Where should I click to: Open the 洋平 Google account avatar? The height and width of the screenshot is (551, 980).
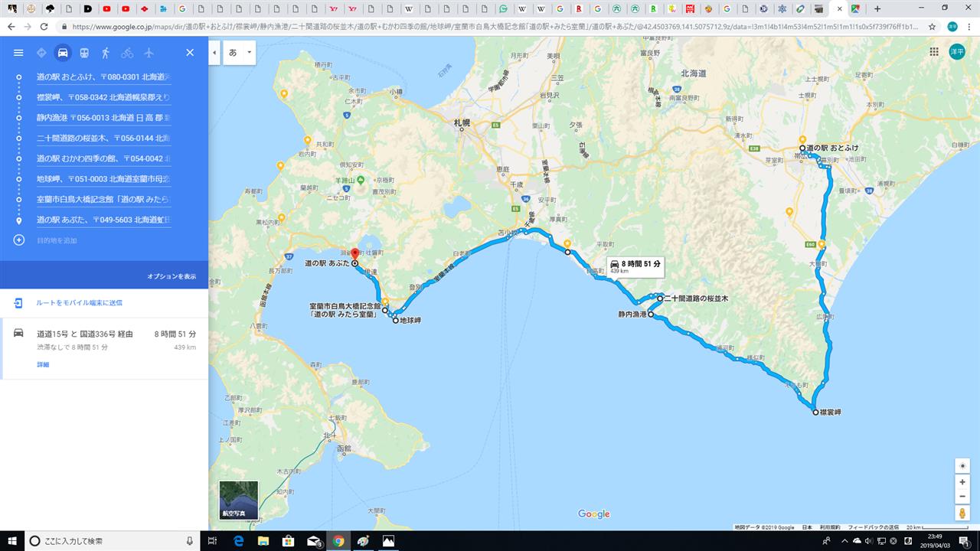point(957,52)
